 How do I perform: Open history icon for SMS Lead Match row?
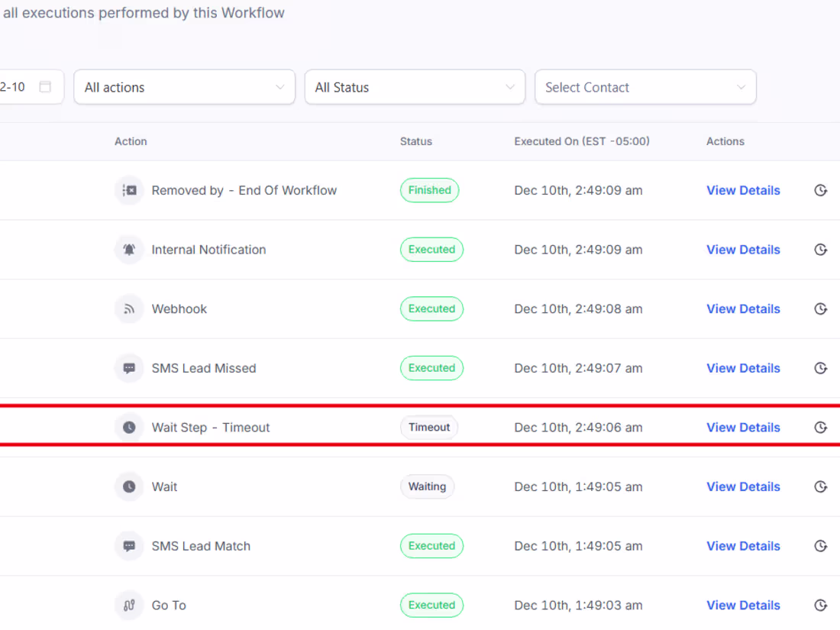click(821, 546)
